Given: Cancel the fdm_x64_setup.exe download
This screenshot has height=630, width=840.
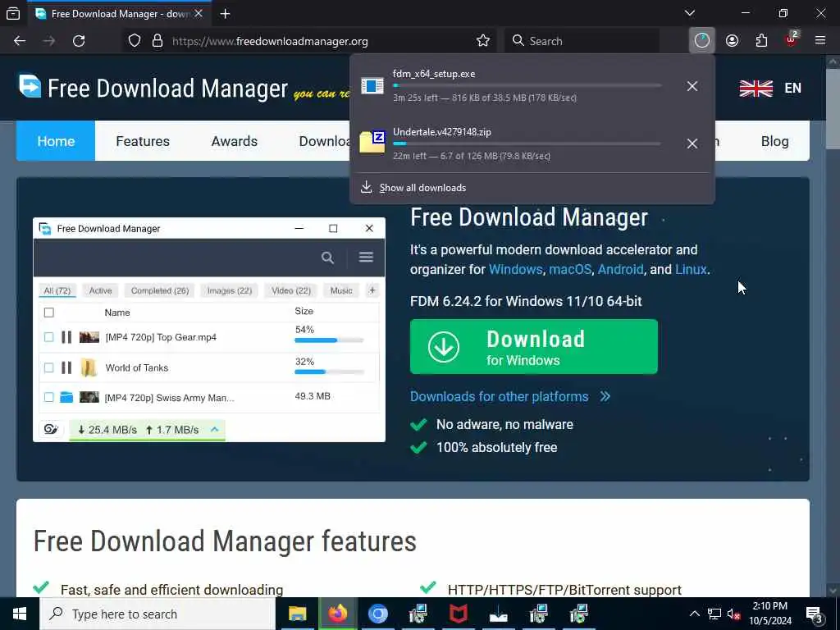Looking at the screenshot, I should pyautogui.click(x=692, y=86).
